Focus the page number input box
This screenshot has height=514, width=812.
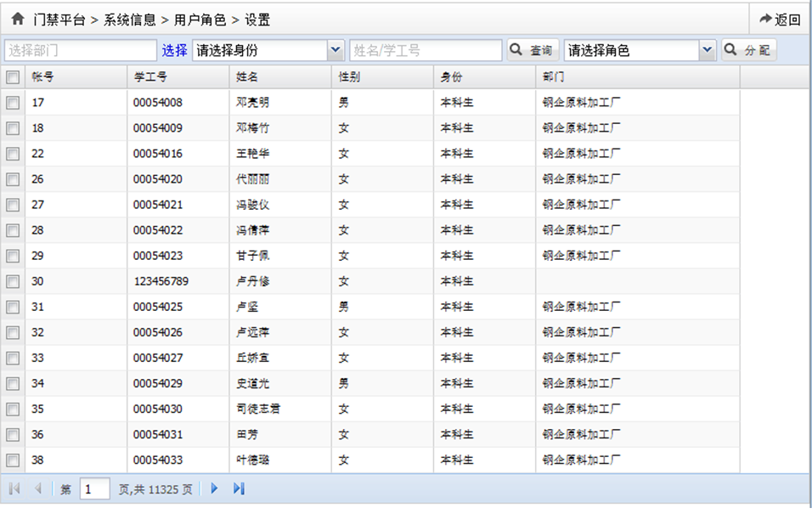point(94,489)
